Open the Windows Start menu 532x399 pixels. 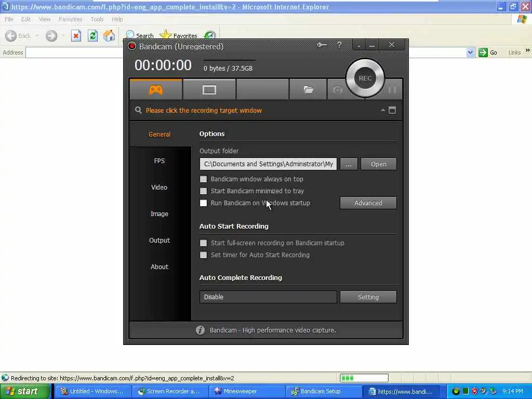(x=25, y=391)
